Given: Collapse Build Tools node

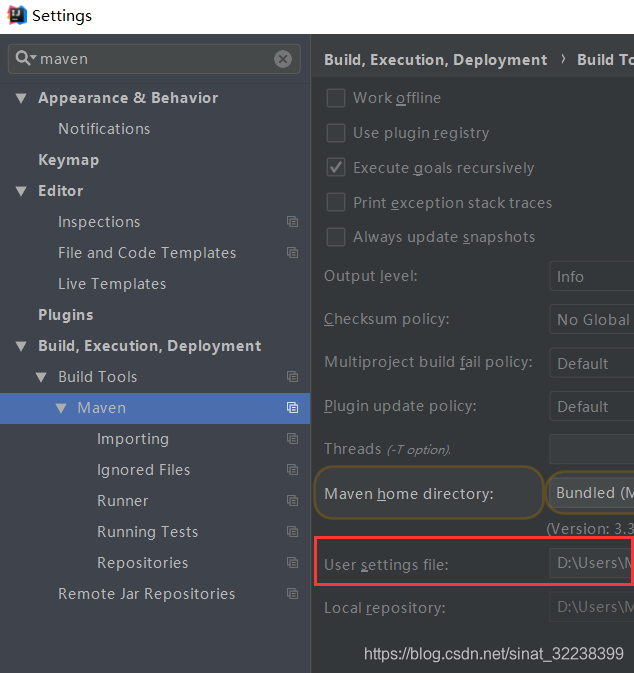Looking at the screenshot, I should pos(41,377).
